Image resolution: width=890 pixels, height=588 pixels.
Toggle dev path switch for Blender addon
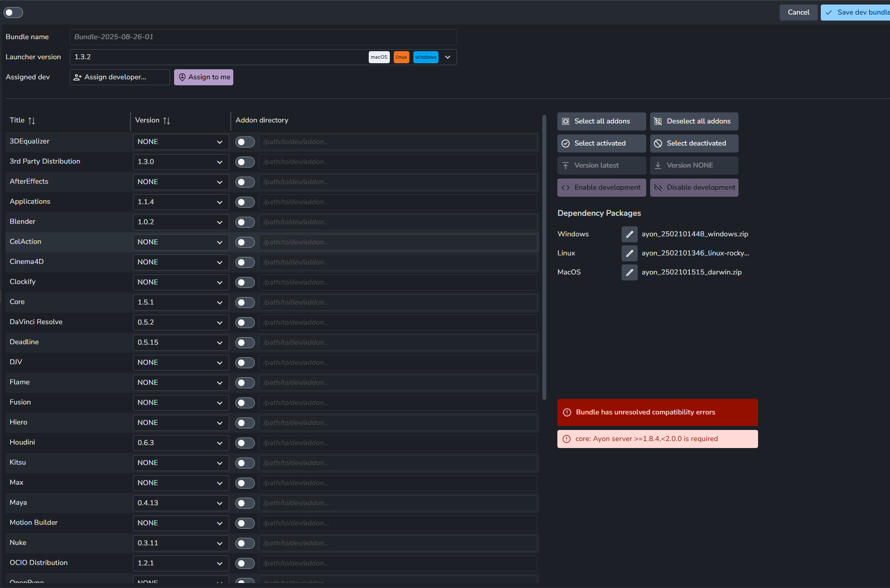pos(245,222)
